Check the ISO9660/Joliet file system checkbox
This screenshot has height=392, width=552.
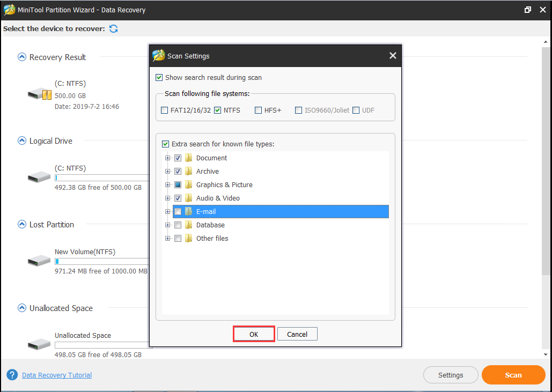pos(298,110)
